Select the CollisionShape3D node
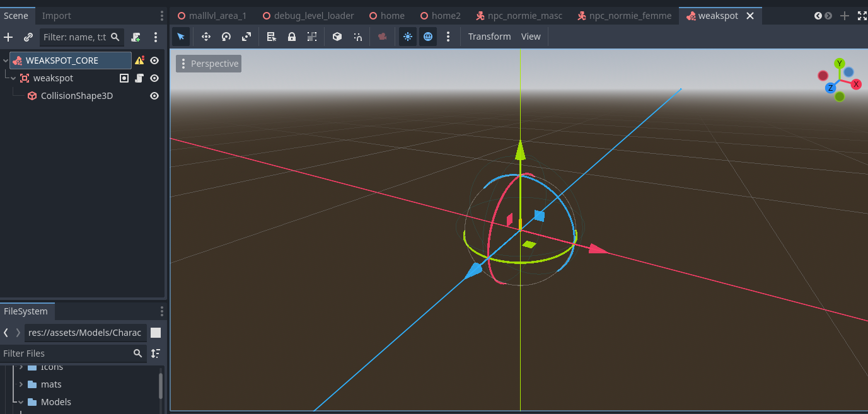Screen dimensions: 868x414 (77, 96)
